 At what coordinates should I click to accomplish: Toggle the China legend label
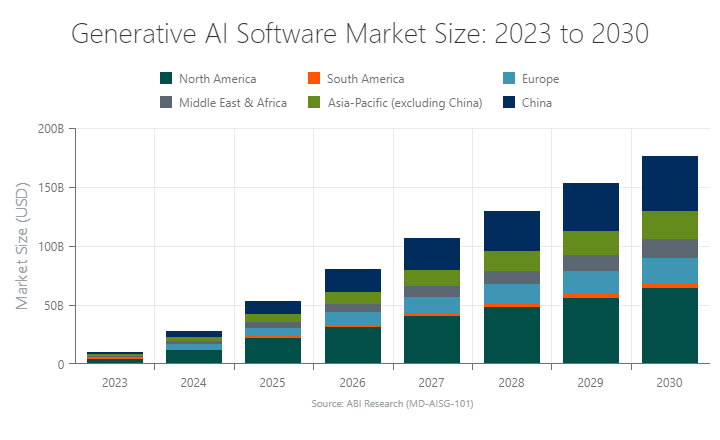point(536,102)
